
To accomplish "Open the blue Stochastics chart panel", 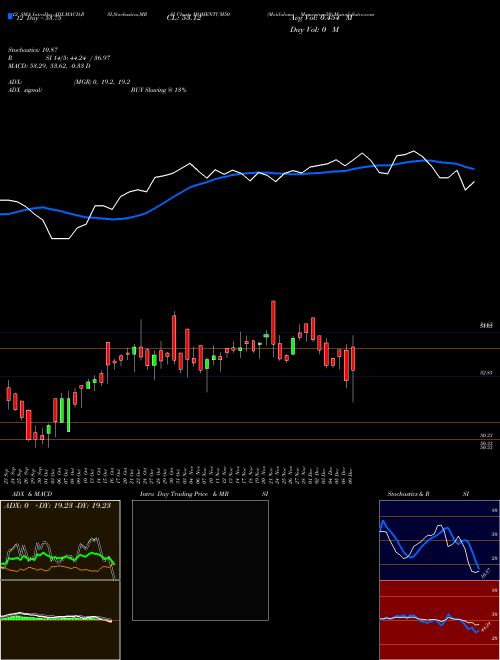I will pyautogui.click(x=439, y=540).
